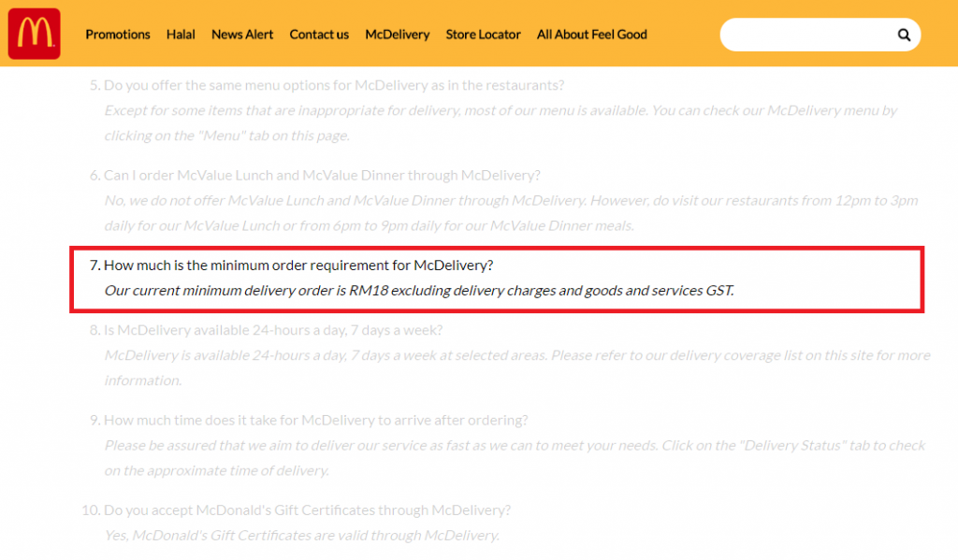Select question 10 about Gift Certificates

307,510
